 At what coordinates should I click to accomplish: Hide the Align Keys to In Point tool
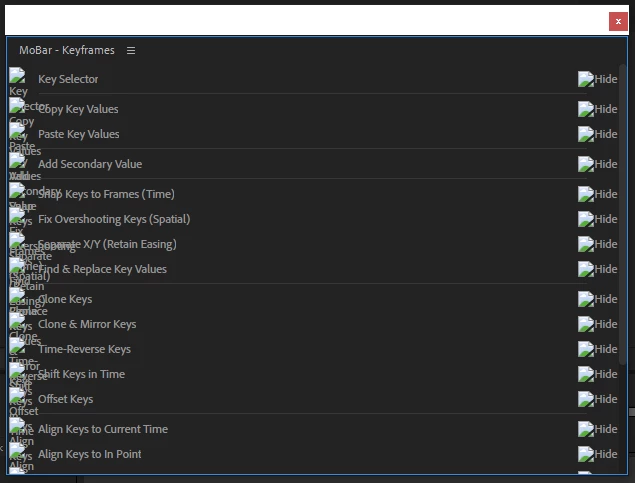(x=598, y=455)
